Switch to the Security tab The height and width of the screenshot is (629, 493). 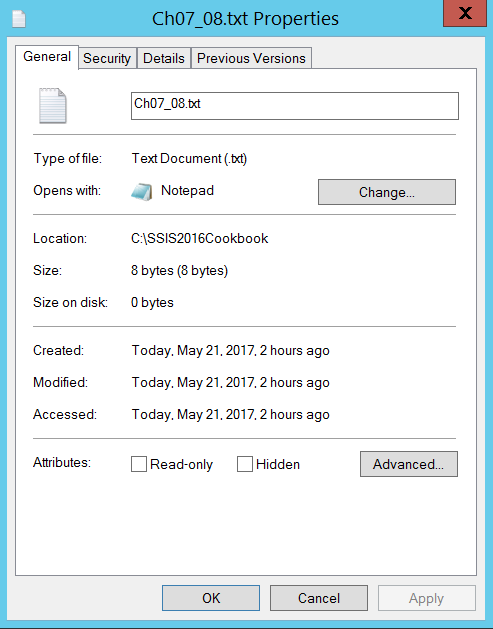coord(107,59)
